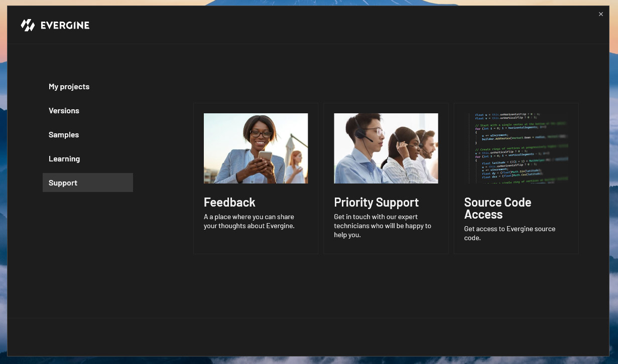The width and height of the screenshot is (618, 364).
Task: Open the Source Code Access heading
Action: [497, 208]
